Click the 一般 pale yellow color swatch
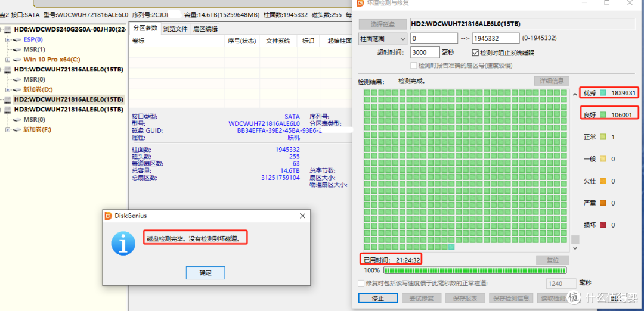Screen dimensions: 644x311 (x=602, y=159)
